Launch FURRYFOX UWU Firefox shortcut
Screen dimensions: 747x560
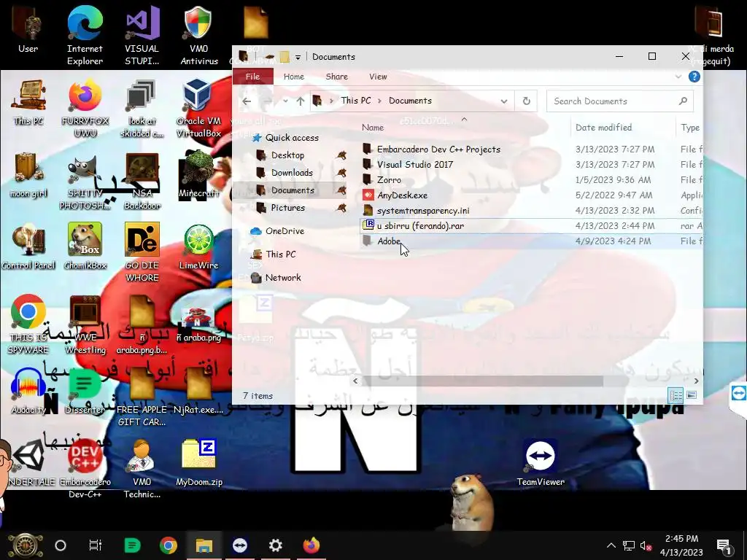[x=85, y=109]
